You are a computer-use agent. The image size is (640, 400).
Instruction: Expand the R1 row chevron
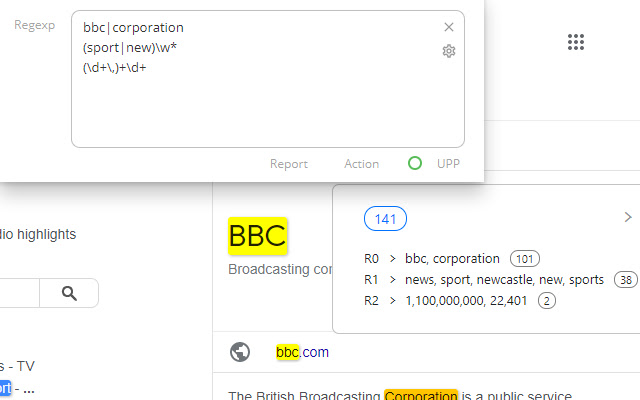tap(393, 280)
